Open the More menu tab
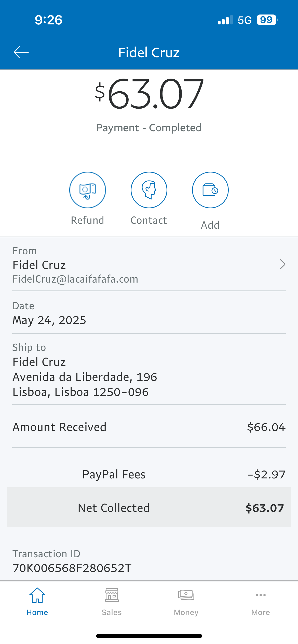 pos(261,602)
